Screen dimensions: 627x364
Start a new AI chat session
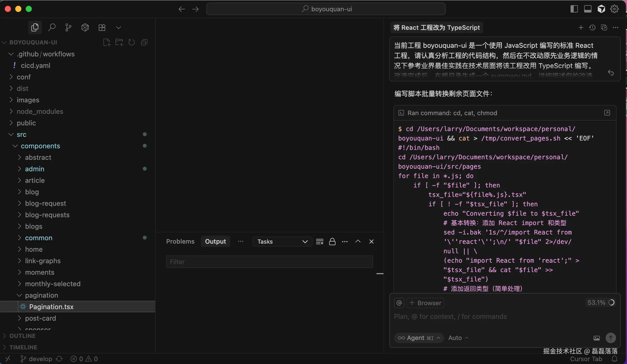580,27
